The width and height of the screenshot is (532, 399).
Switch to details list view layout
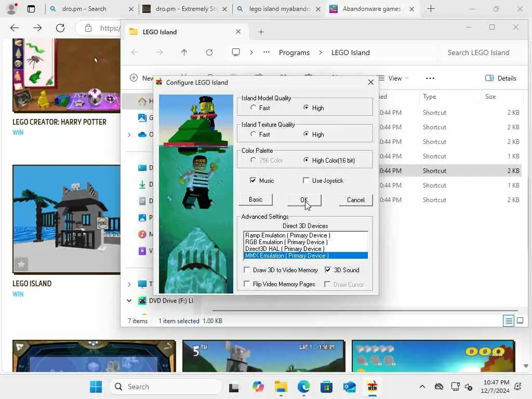click(x=509, y=320)
